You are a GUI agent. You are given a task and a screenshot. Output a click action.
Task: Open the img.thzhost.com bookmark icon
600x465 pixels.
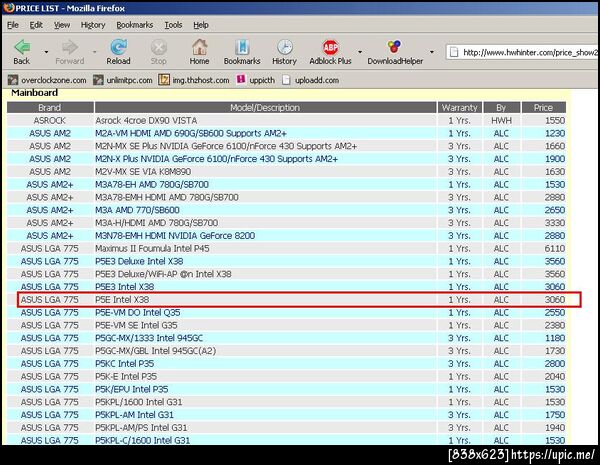[x=164, y=80]
